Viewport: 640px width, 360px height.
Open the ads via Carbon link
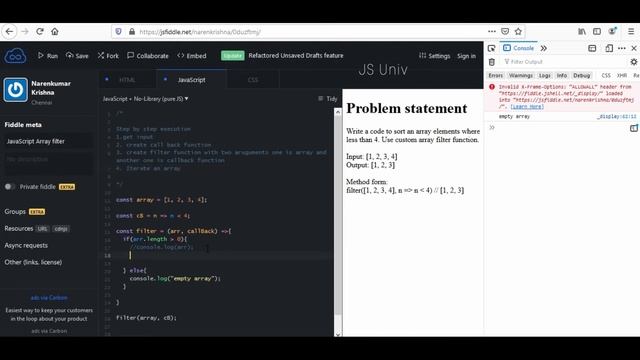point(49,298)
